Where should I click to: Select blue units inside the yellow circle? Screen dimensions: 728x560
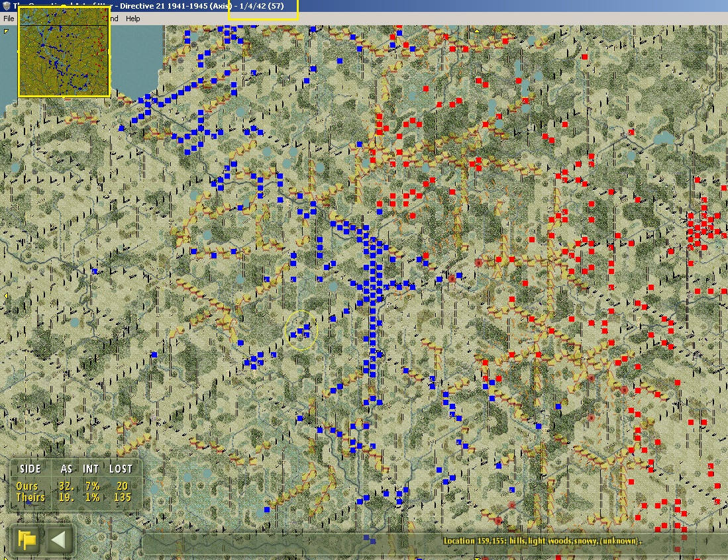tap(301, 330)
